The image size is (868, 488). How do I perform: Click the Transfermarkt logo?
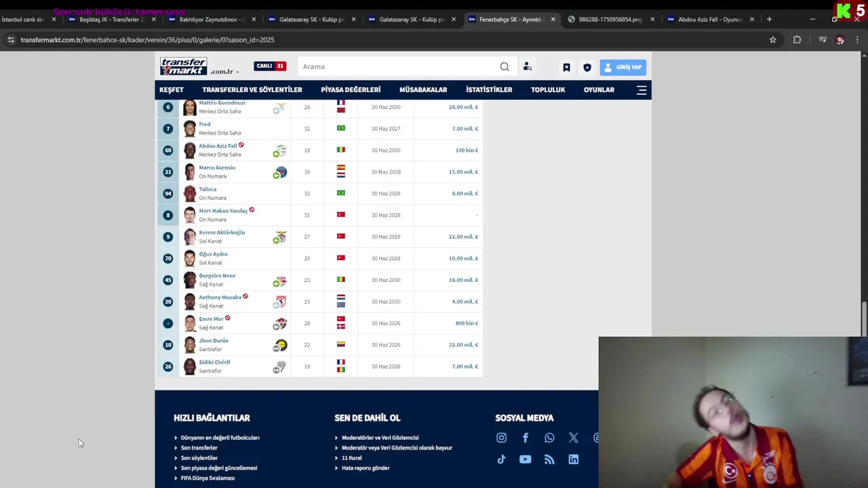(x=183, y=66)
